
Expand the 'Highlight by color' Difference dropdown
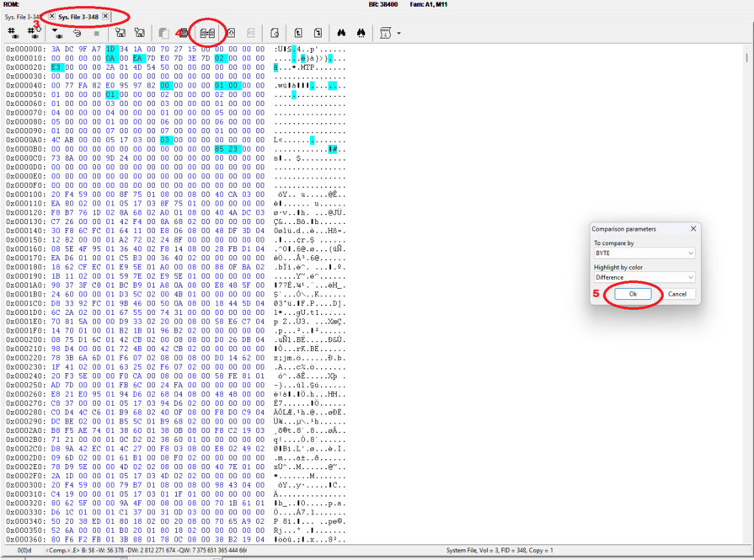tap(644, 277)
